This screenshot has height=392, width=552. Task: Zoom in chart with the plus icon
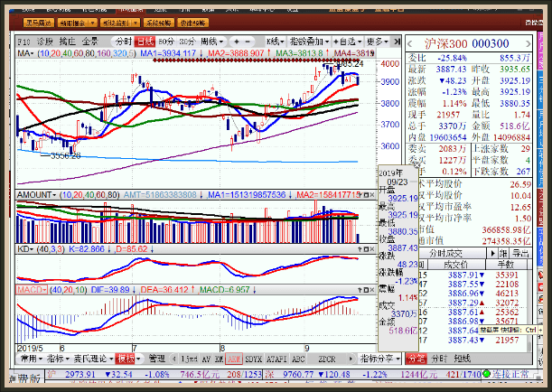tap(237, 42)
